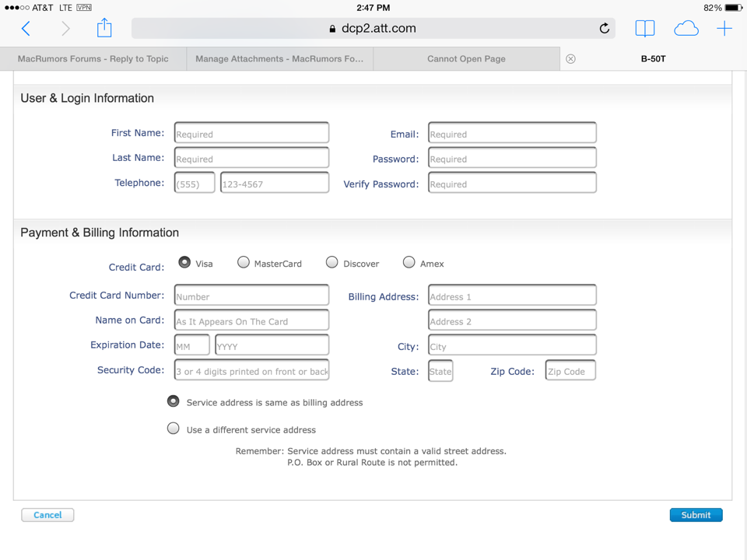Select Discover credit card option

pos(332,262)
